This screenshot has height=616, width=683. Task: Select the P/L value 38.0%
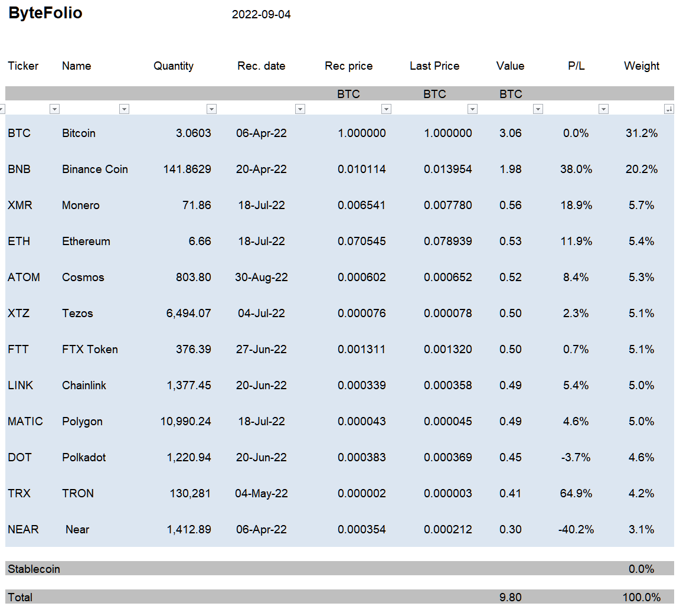tap(576, 169)
